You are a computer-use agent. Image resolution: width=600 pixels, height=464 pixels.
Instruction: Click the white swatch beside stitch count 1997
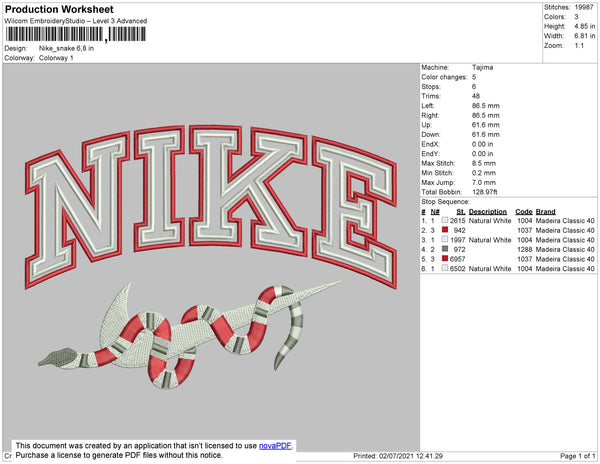click(445, 239)
